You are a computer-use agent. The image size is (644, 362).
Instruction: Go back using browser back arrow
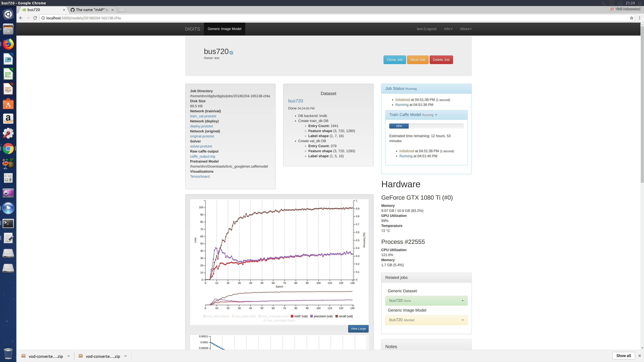pos(21,18)
